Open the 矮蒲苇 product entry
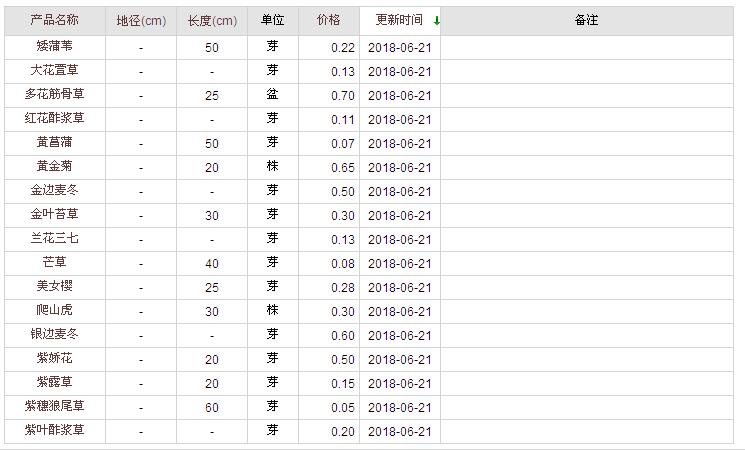 (54, 47)
